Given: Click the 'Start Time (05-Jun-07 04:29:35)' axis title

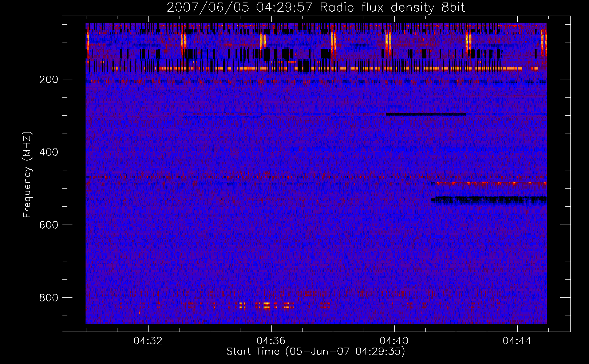Looking at the screenshot, I should (316, 352).
